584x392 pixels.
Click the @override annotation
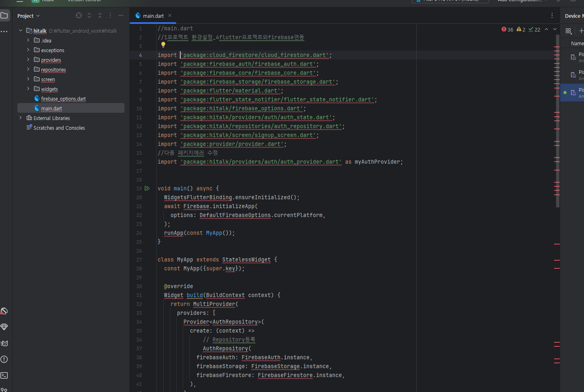tap(178, 286)
